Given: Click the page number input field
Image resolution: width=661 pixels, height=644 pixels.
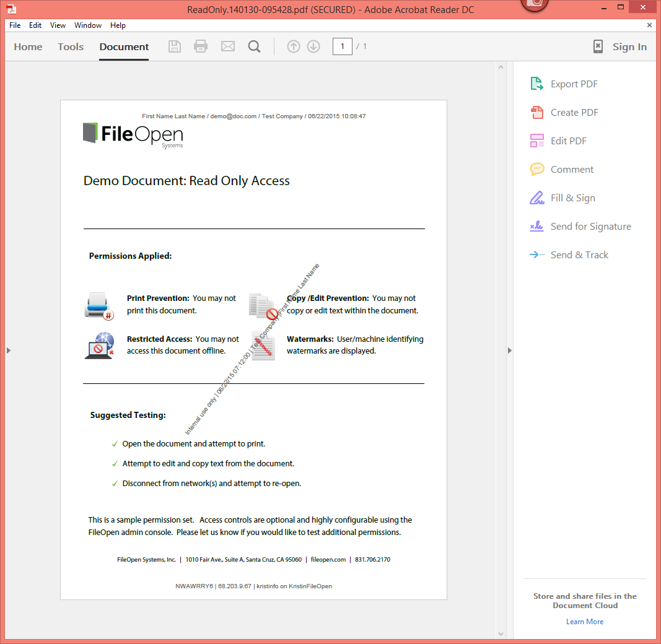Looking at the screenshot, I should (343, 46).
